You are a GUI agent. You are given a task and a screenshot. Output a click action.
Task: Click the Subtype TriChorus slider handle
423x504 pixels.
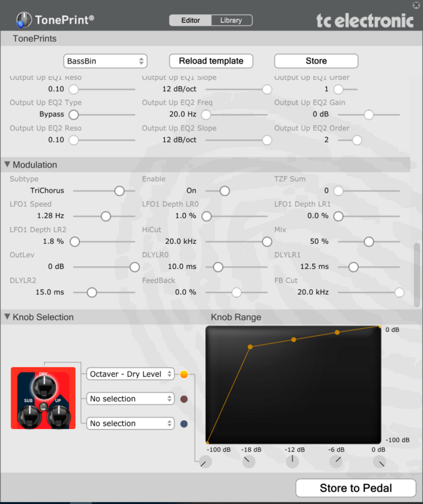pos(120,191)
